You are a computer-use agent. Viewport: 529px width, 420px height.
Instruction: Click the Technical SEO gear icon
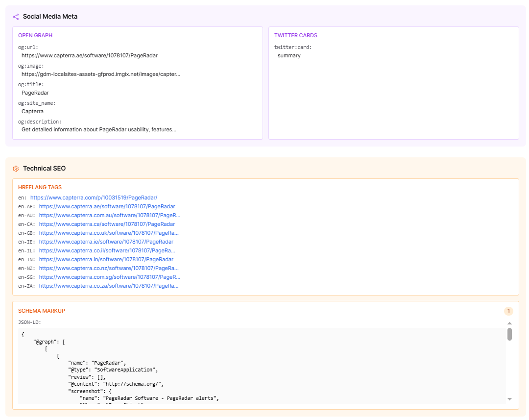pos(16,169)
